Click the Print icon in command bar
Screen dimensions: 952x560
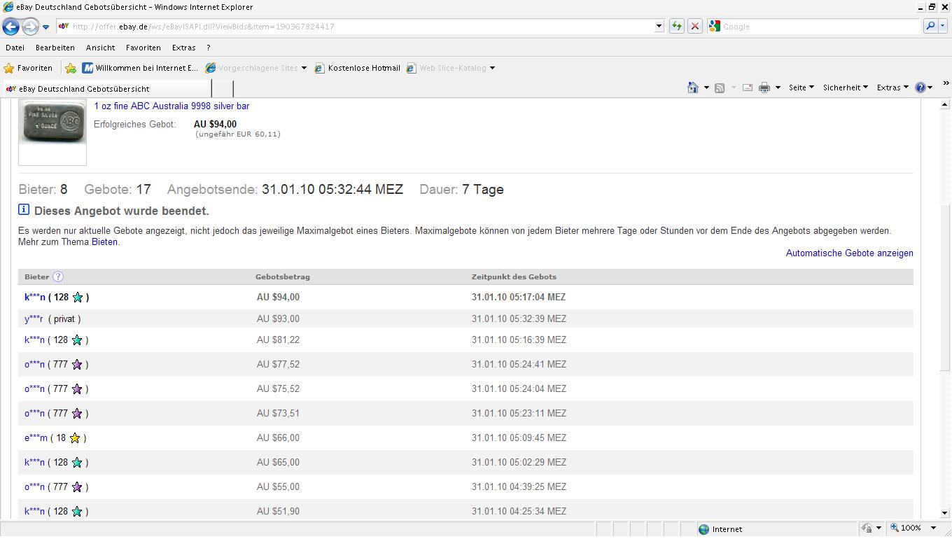coord(764,87)
